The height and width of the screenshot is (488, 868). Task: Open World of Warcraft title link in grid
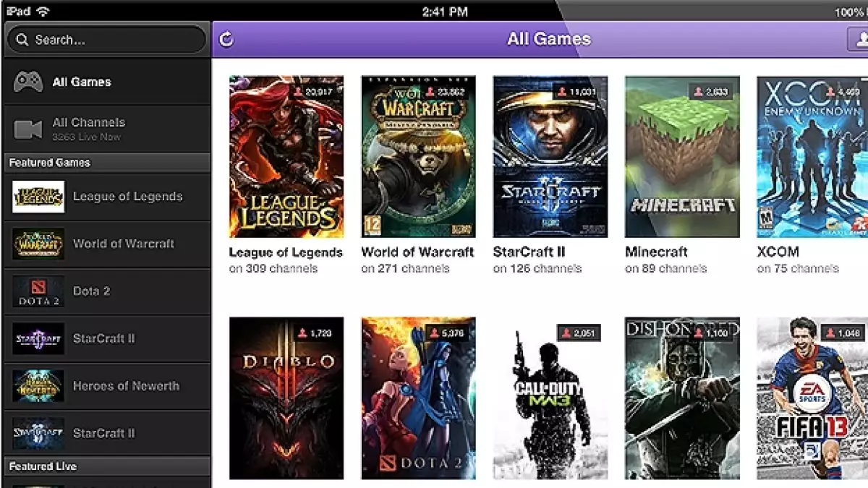tap(417, 252)
